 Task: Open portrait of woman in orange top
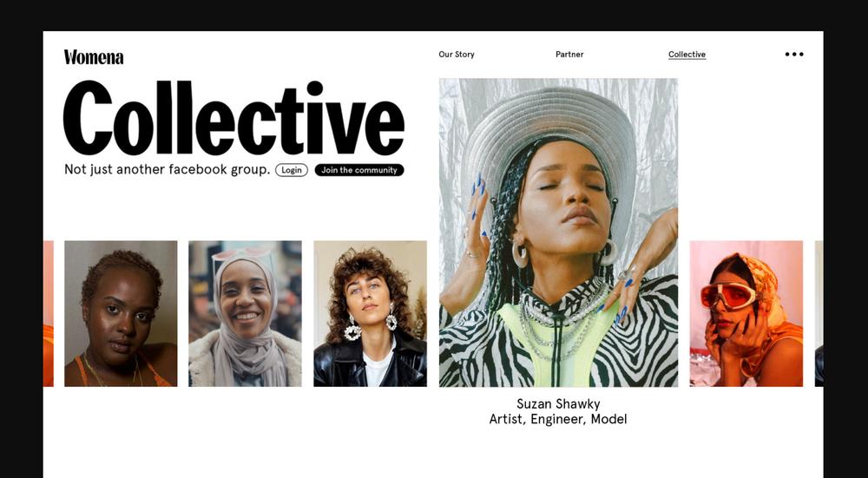tap(121, 313)
